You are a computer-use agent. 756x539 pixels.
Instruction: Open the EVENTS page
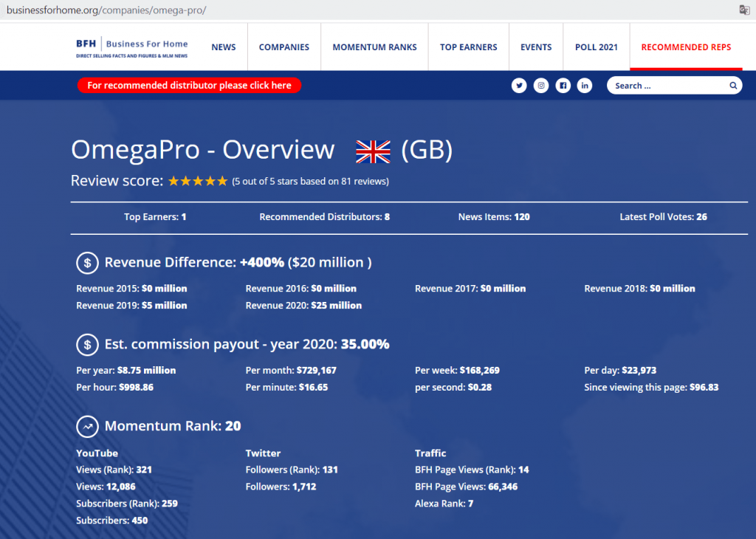tap(536, 47)
